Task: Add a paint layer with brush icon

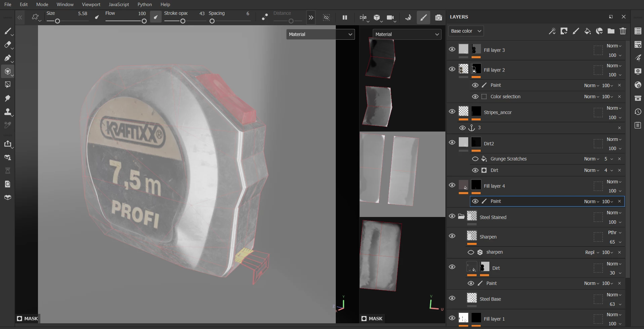Action: coord(576,31)
